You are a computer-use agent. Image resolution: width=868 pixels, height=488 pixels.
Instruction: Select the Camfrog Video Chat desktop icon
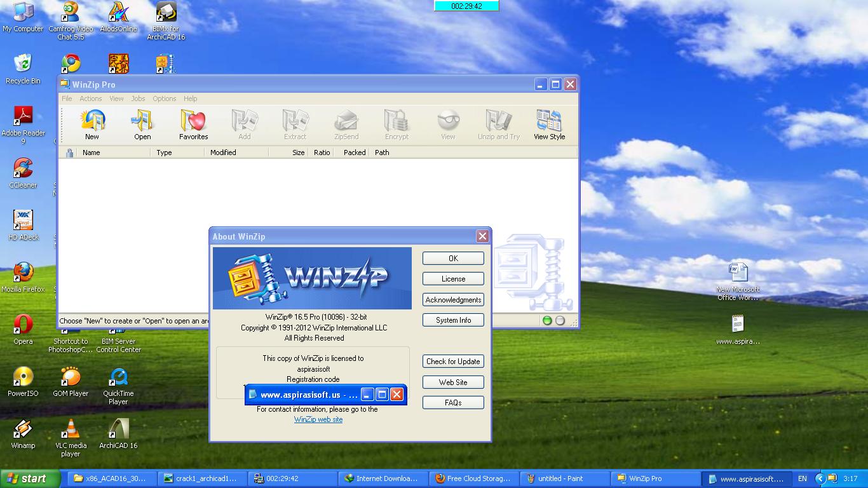point(71,21)
